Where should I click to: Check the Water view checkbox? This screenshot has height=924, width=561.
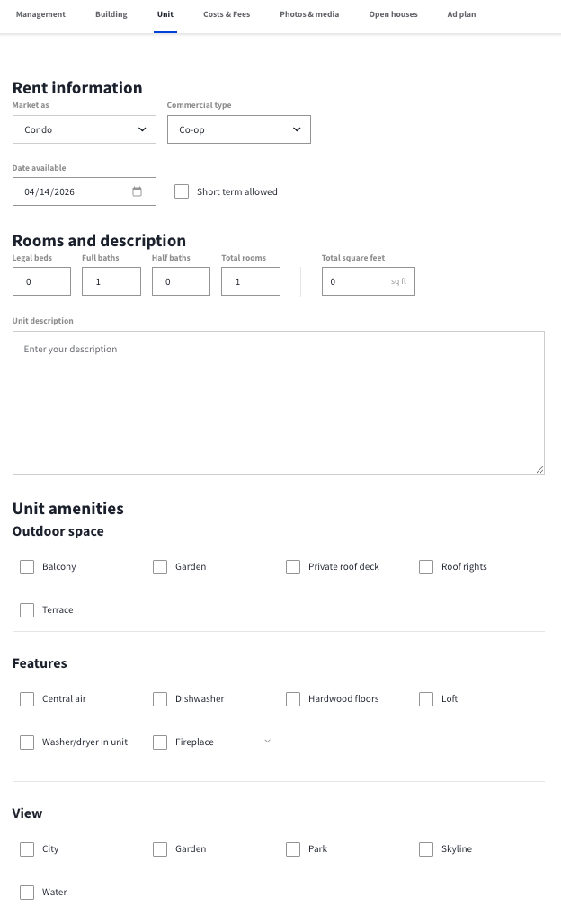(x=27, y=893)
